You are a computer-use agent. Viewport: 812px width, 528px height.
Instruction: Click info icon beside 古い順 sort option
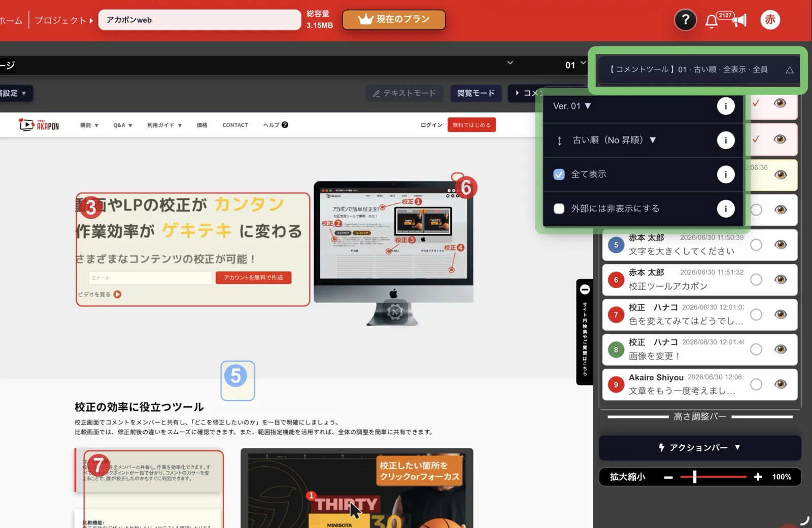(726, 140)
